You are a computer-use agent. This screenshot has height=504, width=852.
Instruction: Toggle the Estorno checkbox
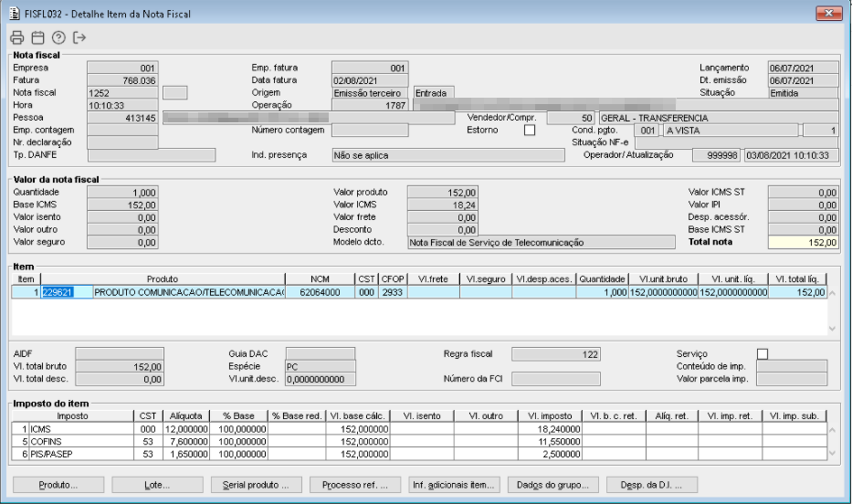[530, 131]
